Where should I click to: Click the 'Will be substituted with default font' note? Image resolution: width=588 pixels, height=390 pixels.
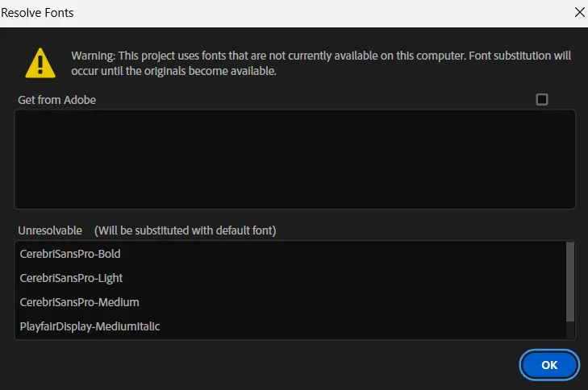(186, 230)
